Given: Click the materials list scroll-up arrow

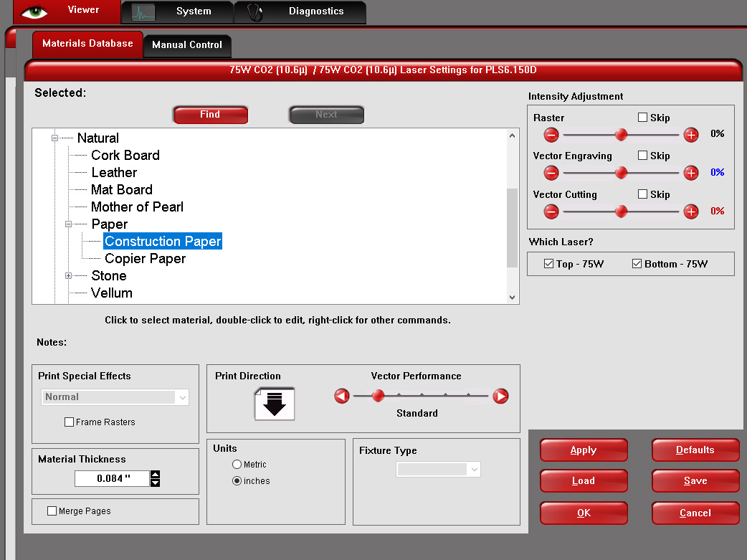Looking at the screenshot, I should (512, 136).
